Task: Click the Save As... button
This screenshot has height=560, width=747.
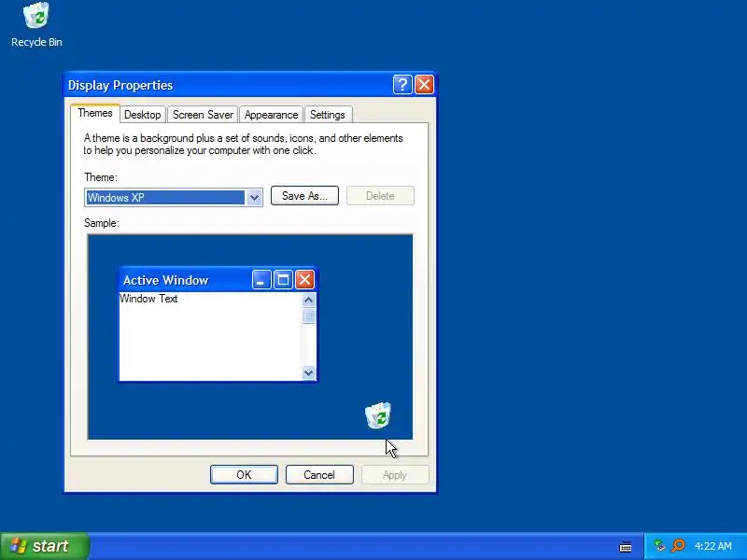Action: [304, 196]
